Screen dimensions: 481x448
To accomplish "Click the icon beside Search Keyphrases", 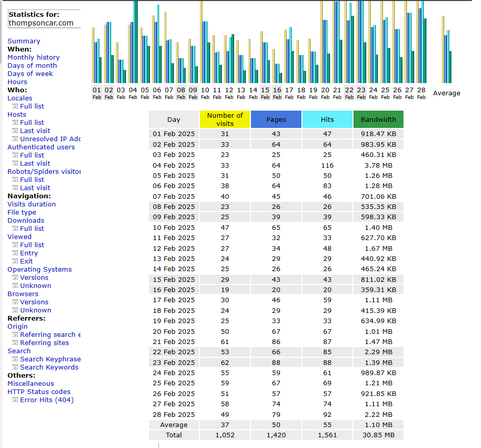I will tap(15, 359).
